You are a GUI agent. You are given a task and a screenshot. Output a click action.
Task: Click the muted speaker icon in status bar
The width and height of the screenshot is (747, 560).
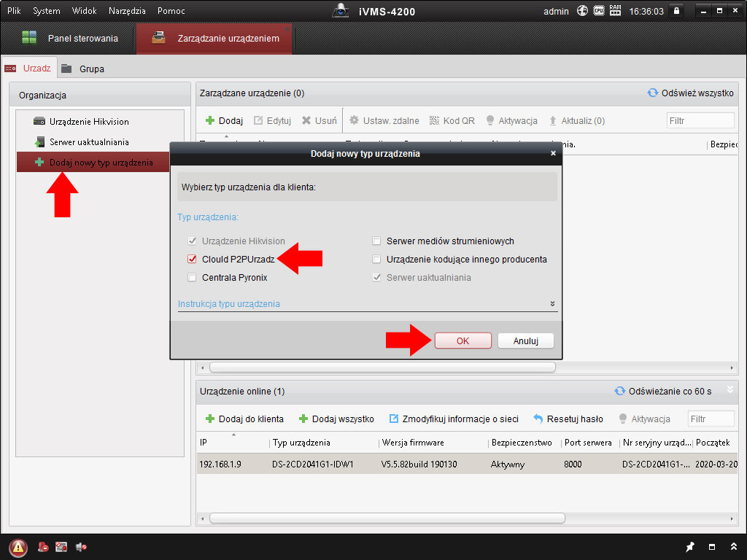pos(80,547)
